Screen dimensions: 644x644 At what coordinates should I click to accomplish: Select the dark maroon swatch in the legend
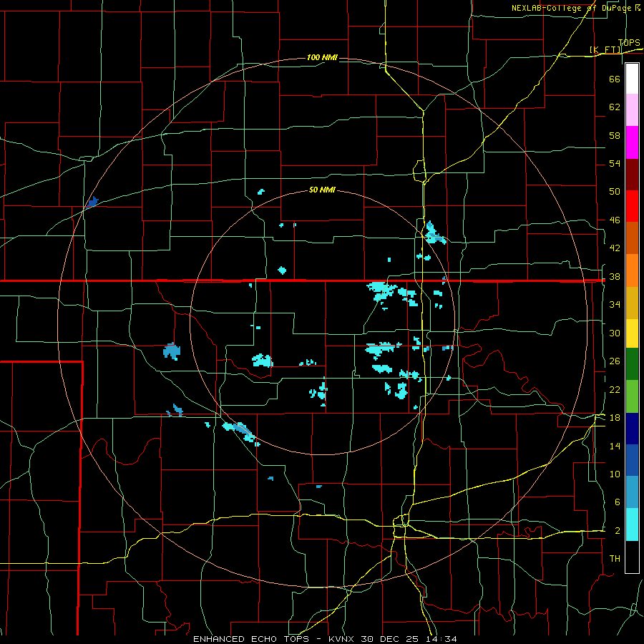tap(632, 175)
